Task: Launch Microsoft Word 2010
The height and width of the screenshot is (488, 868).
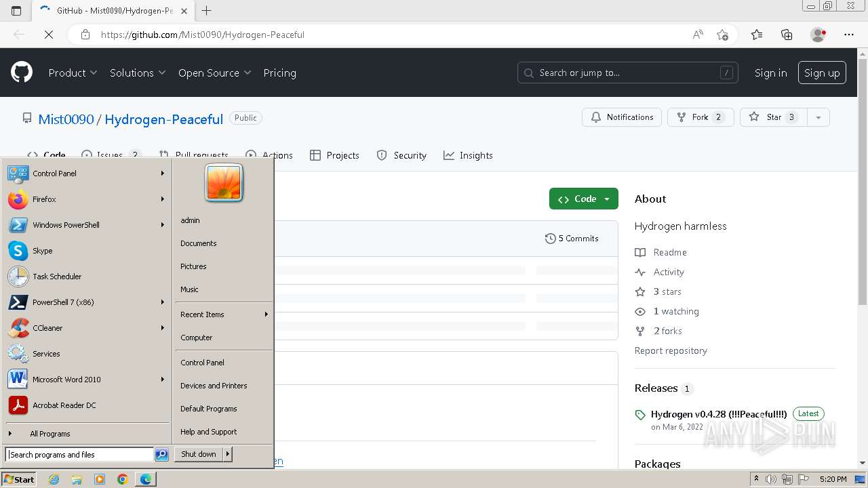Action: pos(86,380)
